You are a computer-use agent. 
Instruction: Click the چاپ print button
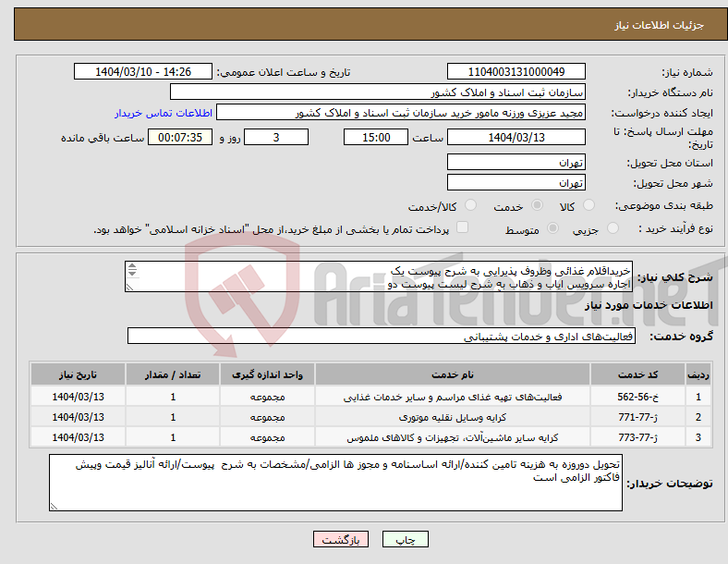tap(405, 539)
